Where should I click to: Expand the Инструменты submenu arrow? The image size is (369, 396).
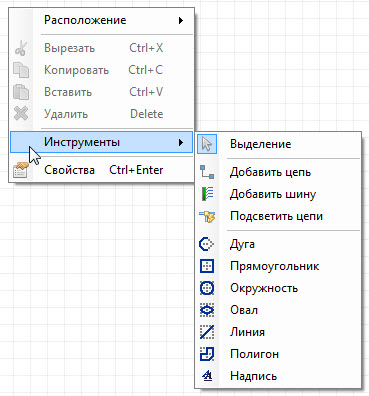click(181, 142)
